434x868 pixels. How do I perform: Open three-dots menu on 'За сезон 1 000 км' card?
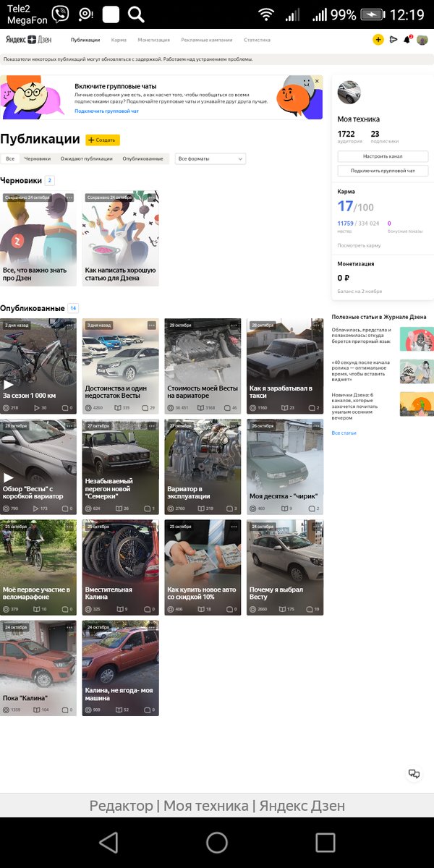[x=70, y=325]
